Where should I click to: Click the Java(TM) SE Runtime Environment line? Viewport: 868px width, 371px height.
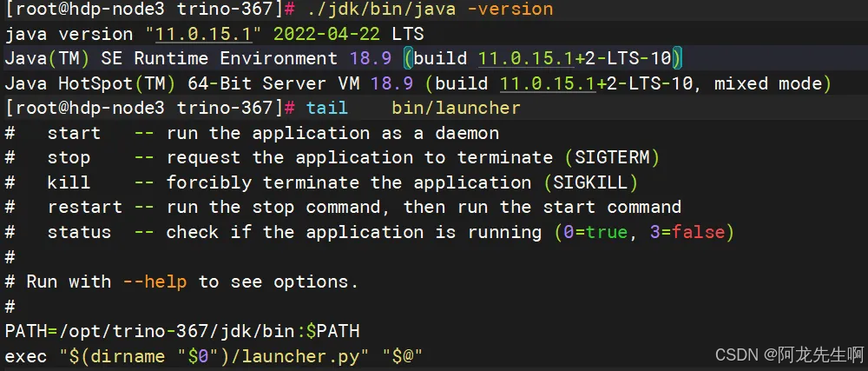coord(345,59)
